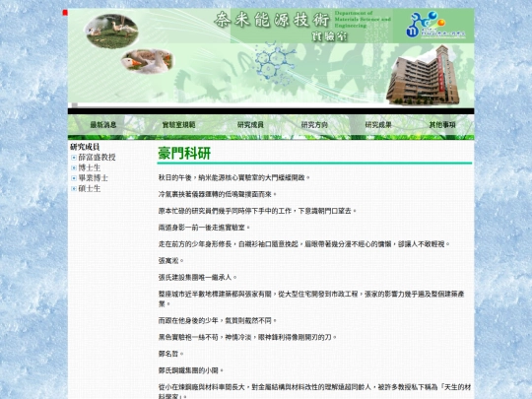Expand the icon beside 碩士生
This screenshot has height=399, width=532.
pyautogui.click(x=74, y=188)
